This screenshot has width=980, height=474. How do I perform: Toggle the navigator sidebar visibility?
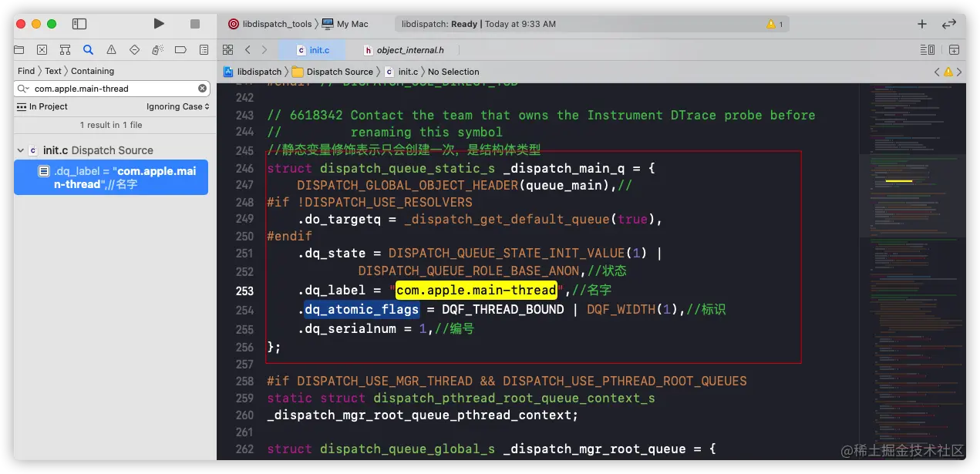tap(79, 24)
